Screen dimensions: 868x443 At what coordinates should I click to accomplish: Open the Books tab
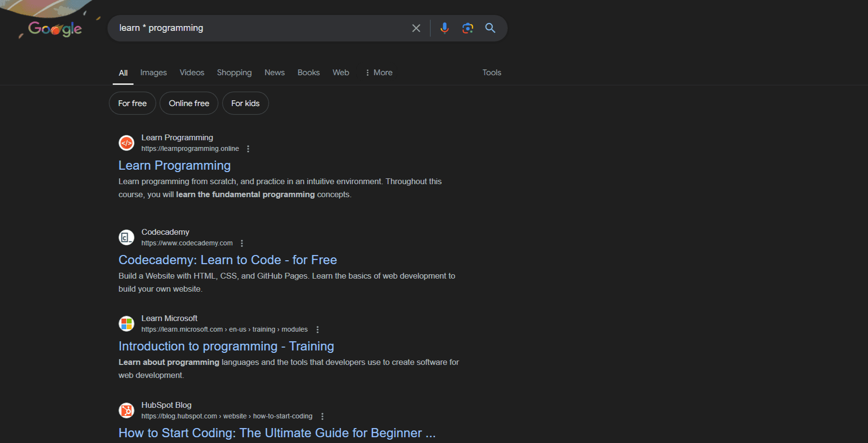pyautogui.click(x=309, y=72)
